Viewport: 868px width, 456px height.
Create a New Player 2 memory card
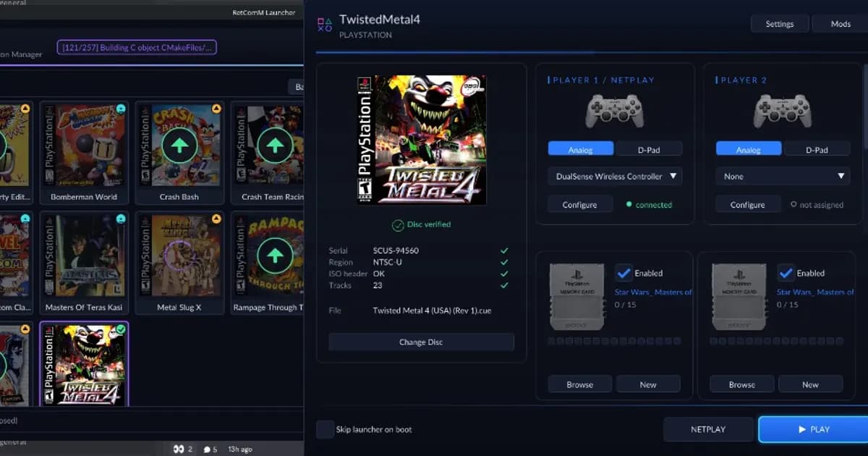[810, 384]
